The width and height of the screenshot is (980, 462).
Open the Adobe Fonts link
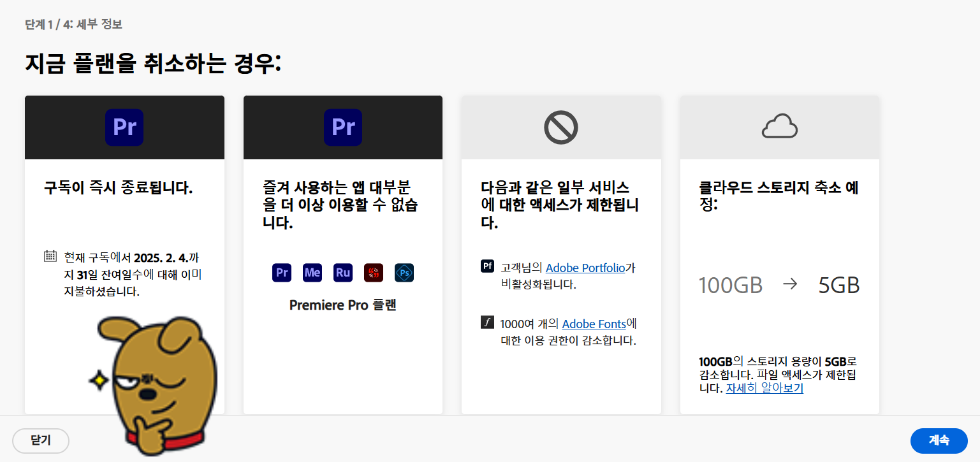click(594, 324)
